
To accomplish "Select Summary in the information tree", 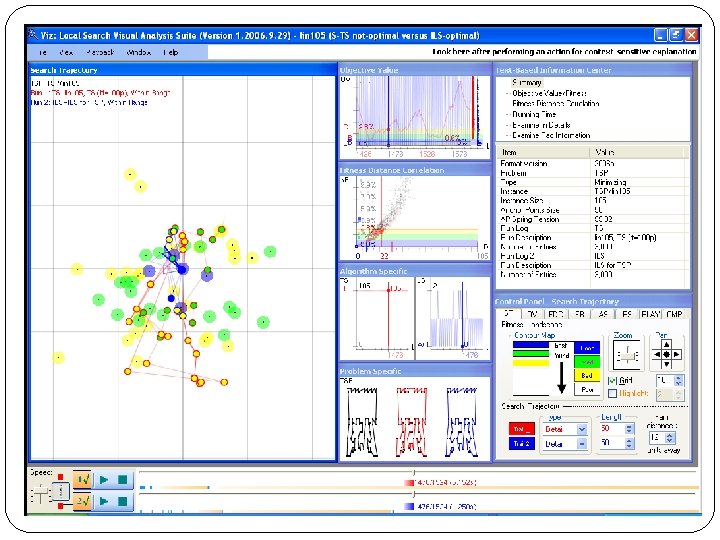I will [x=526, y=83].
